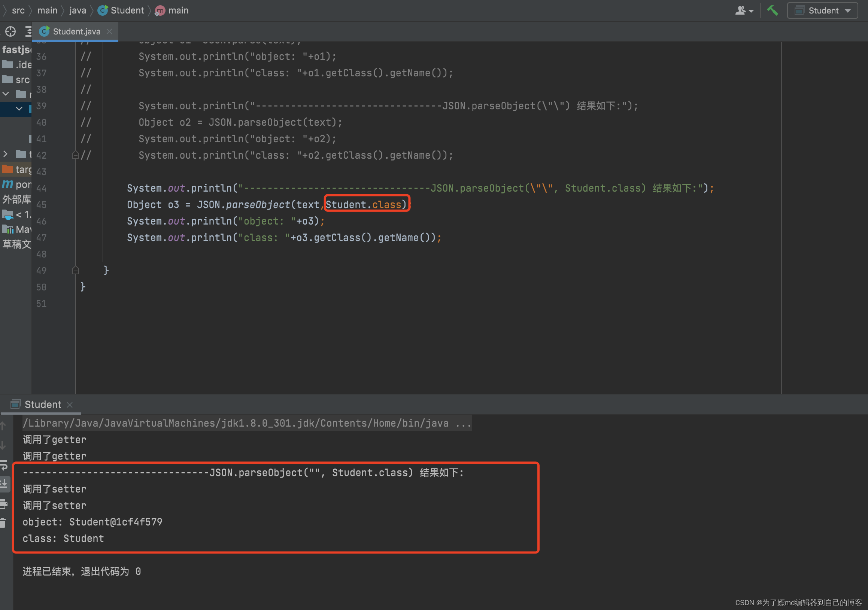Click the first 调用了getter console line
Viewport: 868px width, 610px height.
coord(54,440)
